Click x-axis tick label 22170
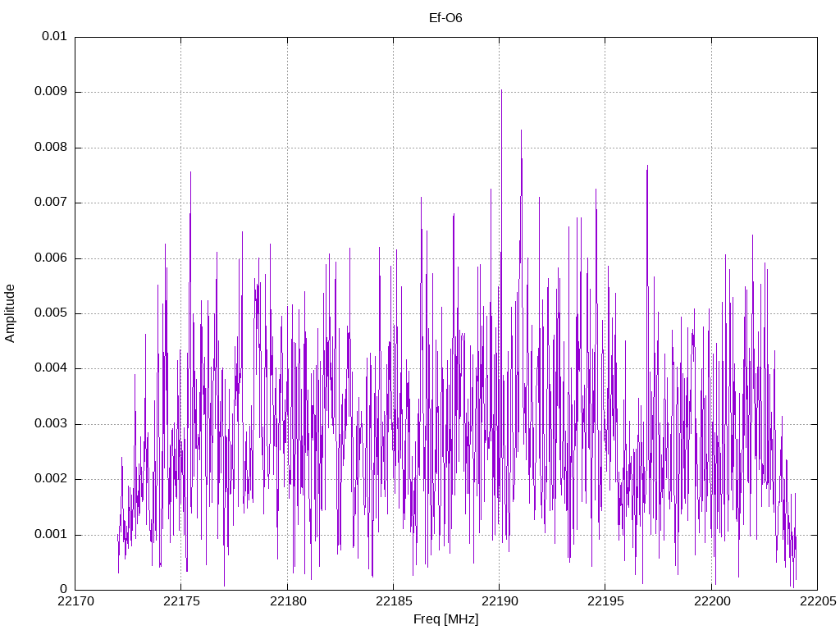840x630 pixels. (75, 601)
